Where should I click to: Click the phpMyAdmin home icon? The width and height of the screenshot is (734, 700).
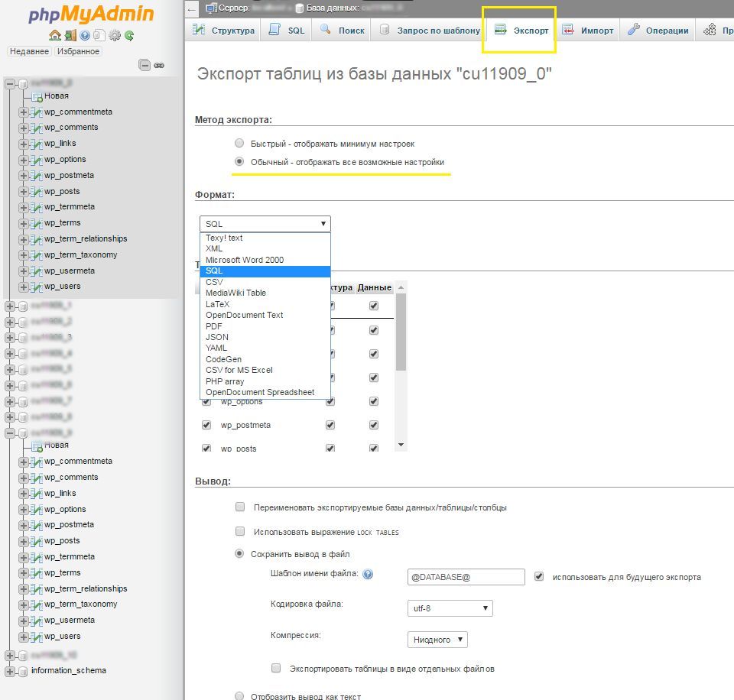(x=54, y=36)
